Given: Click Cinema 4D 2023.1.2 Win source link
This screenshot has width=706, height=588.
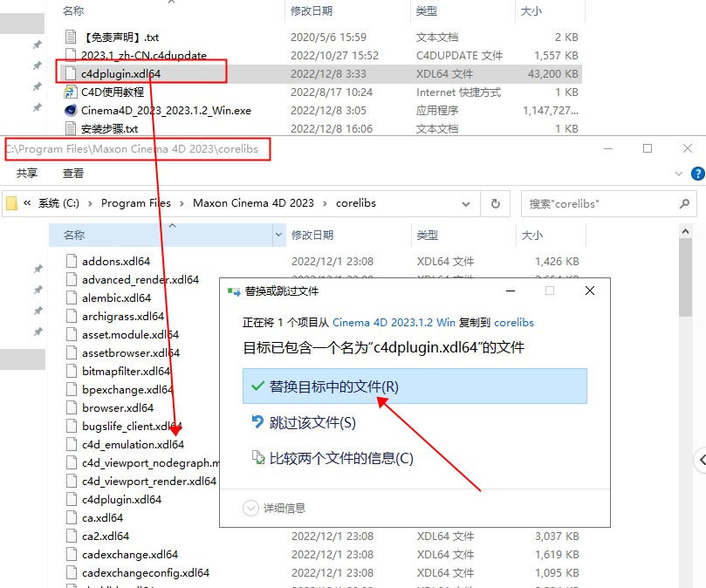Looking at the screenshot, I should 394,323.
